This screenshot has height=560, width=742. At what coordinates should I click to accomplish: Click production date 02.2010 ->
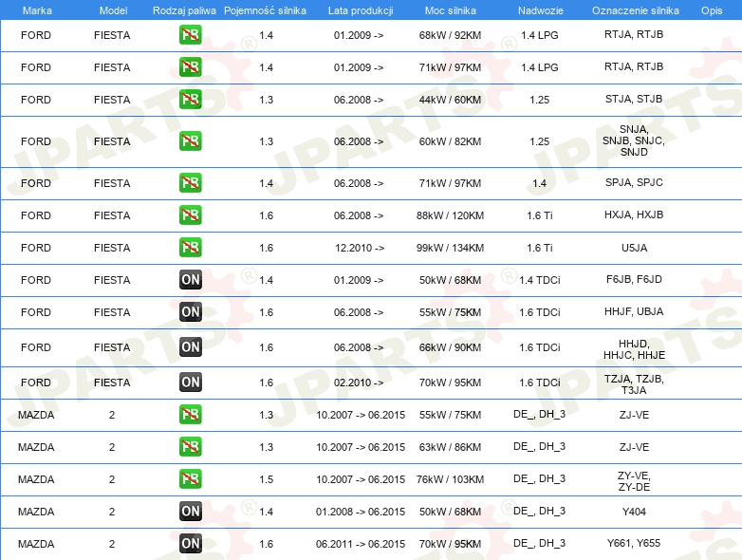[x=359, y=383]
